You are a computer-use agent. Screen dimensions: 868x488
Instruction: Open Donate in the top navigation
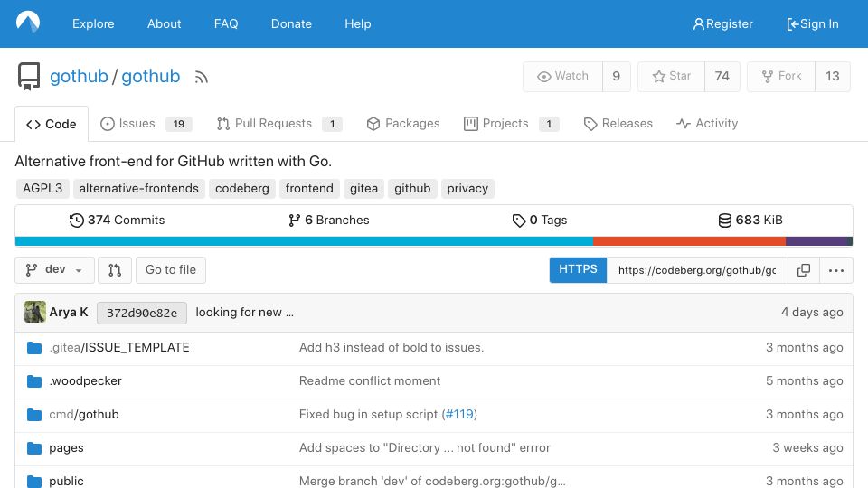pos(291,23)
